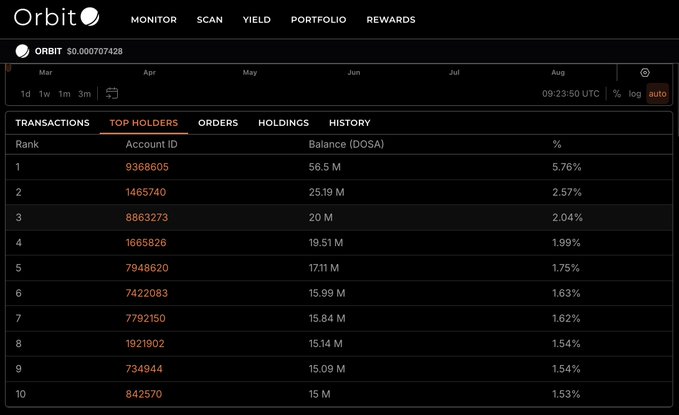Click the 1.75% share value
Viewport: 679px width, 415px height.
pyautogui.click(x=566, y=268)
